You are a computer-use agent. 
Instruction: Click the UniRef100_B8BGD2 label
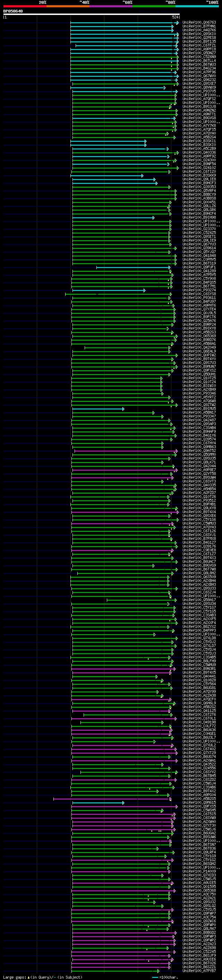click(x=199, y=933)
